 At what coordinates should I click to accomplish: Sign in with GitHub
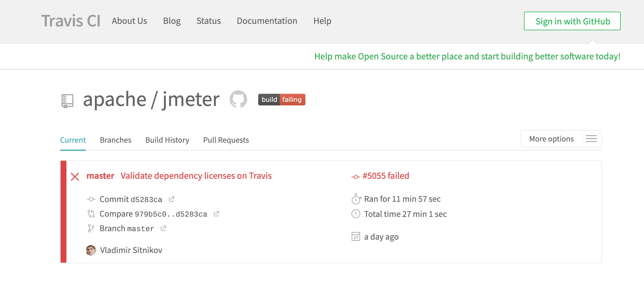pos(572,21)
